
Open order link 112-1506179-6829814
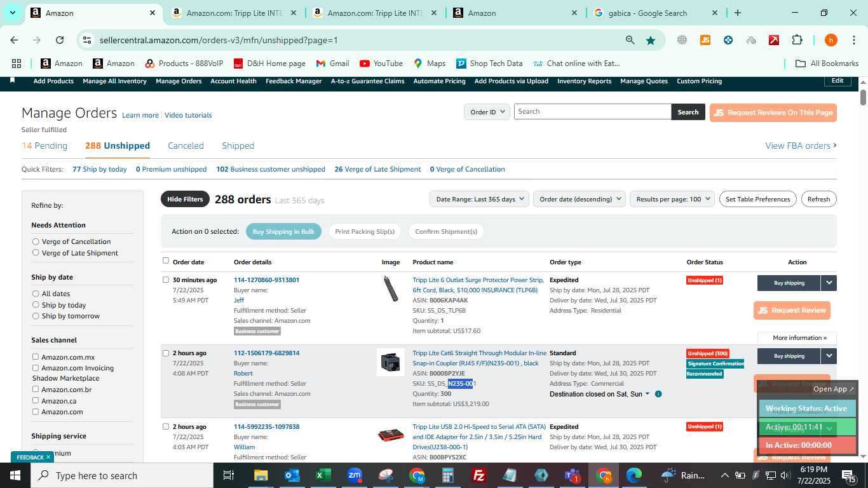point(266,353)
